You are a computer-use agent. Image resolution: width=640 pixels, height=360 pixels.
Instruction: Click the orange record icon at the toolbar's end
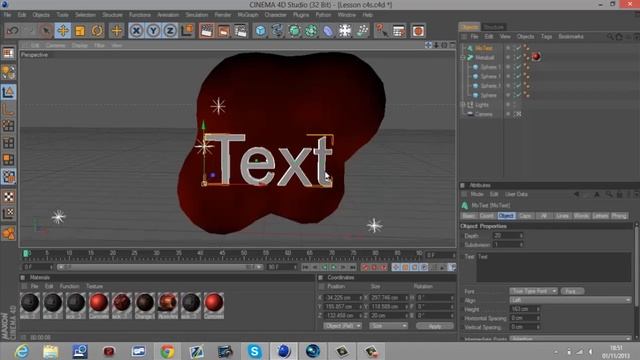click(x=418, y=31)
